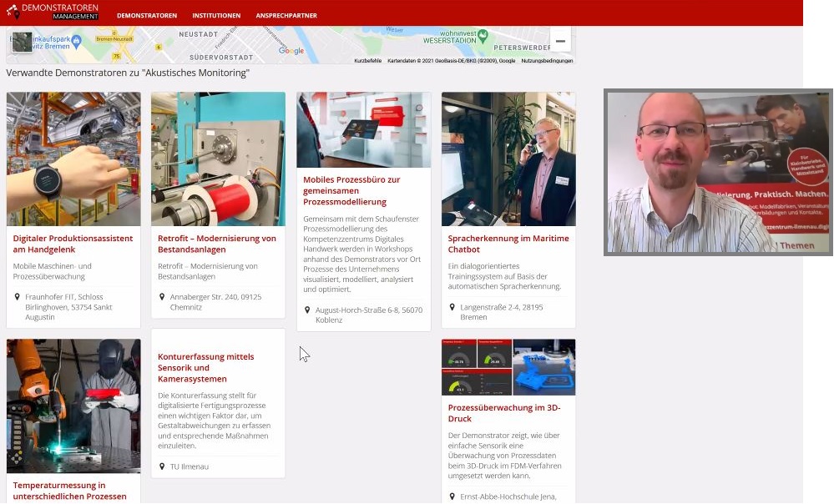The image size is (834, 504).
Task: Open Konturerfassung mittels Sensorik card title
Action: [x=205, y=367]
